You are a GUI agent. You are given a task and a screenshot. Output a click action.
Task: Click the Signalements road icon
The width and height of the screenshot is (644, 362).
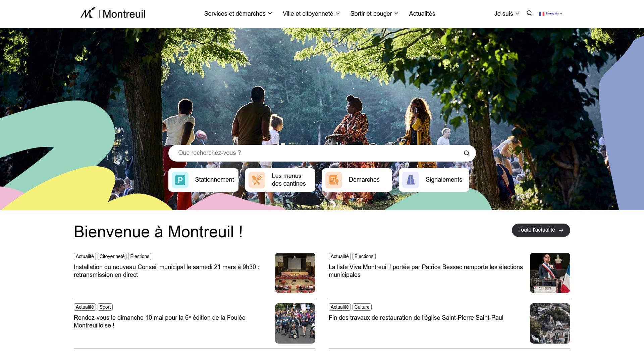click(x=410, y=180)
